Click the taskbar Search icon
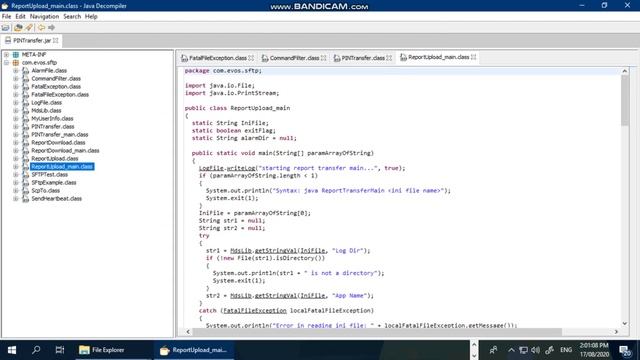640x360 pixels. tap(36, 350)
